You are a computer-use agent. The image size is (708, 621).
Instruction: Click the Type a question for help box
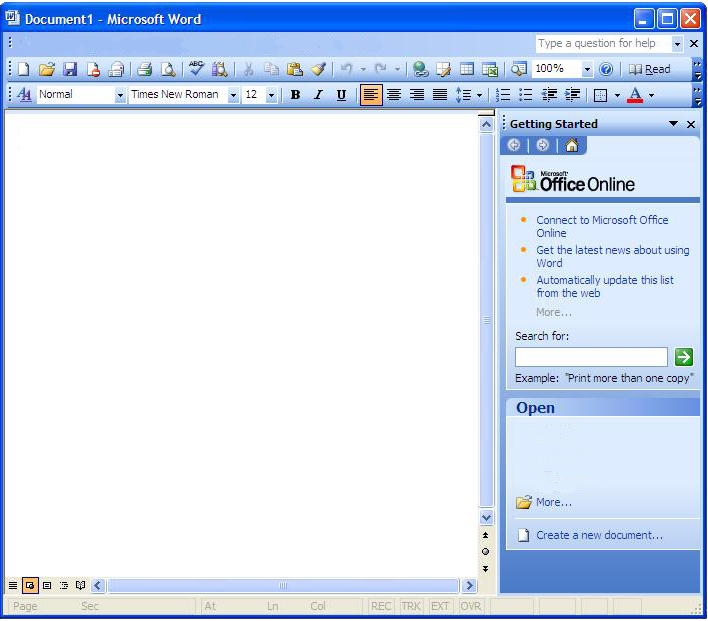pos(603,43)
